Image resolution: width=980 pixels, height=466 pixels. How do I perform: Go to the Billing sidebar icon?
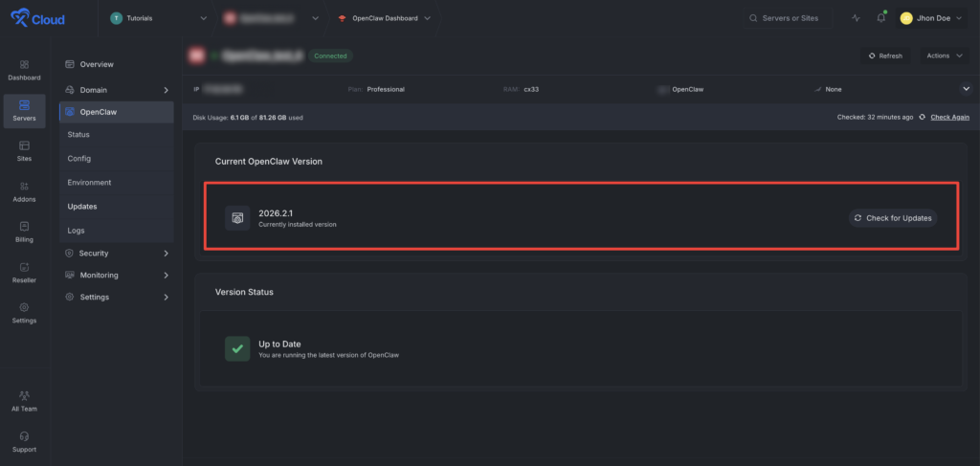tap(24, 232)
